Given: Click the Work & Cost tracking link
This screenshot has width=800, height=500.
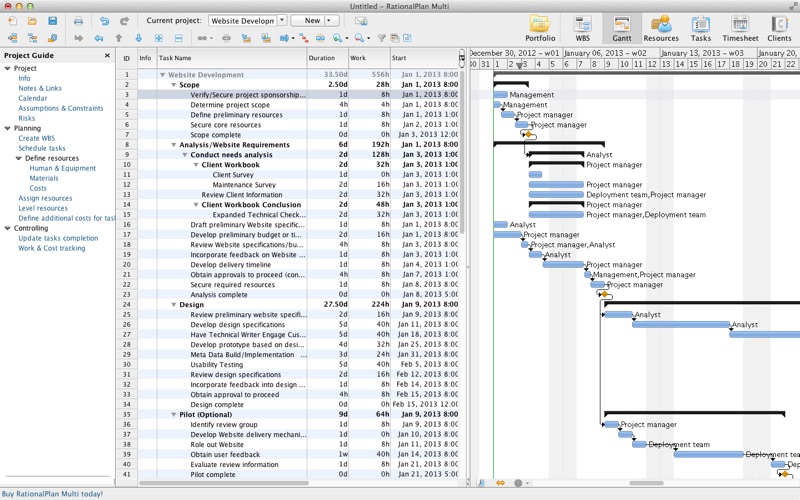Looking at the screenshot, I should coord(51,248).
